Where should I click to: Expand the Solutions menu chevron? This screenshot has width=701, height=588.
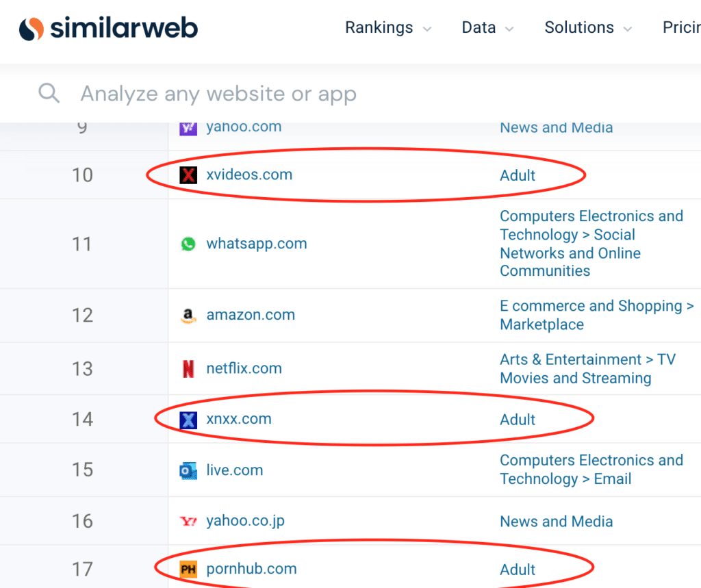[628, 29]
